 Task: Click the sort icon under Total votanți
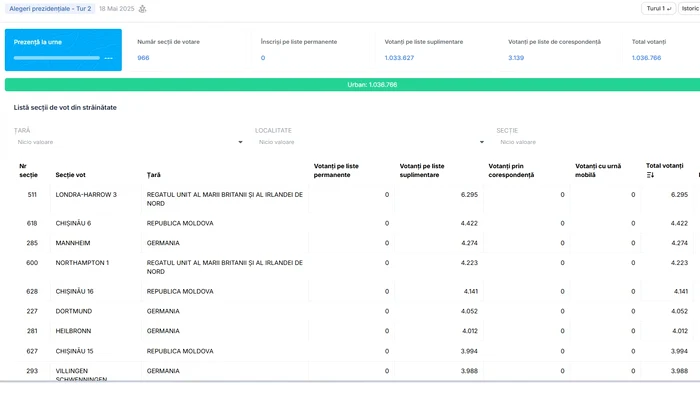tap(650, 175)
